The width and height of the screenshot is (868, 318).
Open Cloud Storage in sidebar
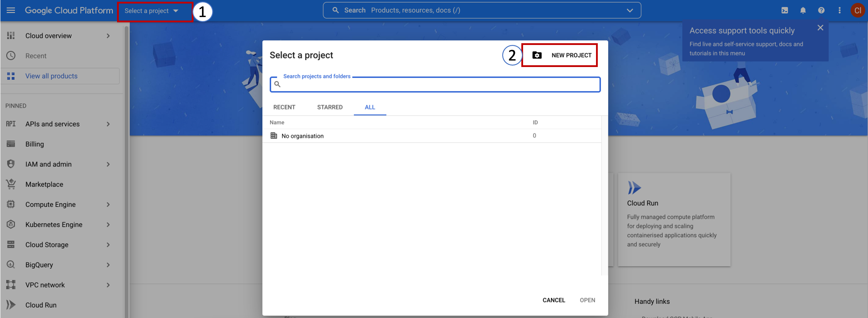(x=46, y=245)
